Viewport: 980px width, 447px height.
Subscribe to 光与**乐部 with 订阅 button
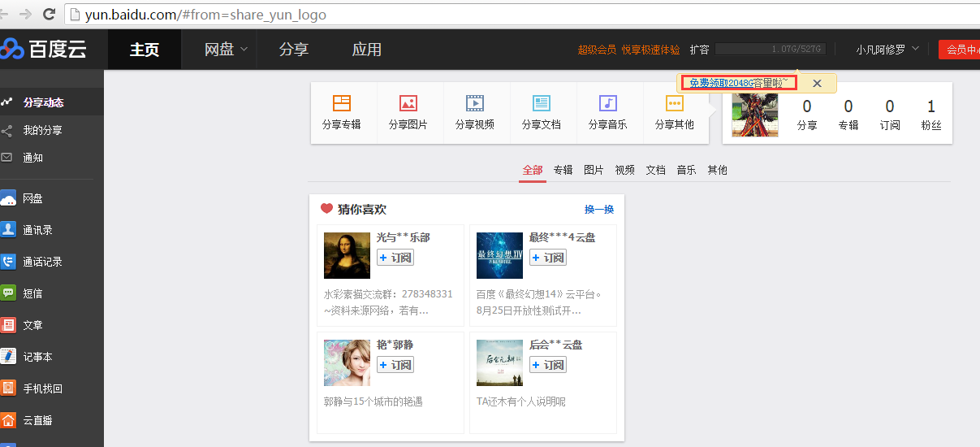[x=395, y=258]
